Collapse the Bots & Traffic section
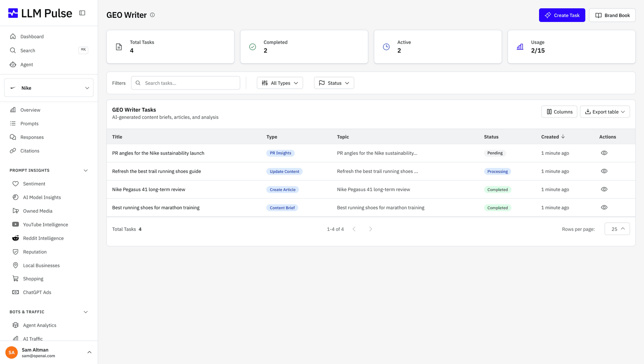 pyautogui.click(x=86, y=312)
